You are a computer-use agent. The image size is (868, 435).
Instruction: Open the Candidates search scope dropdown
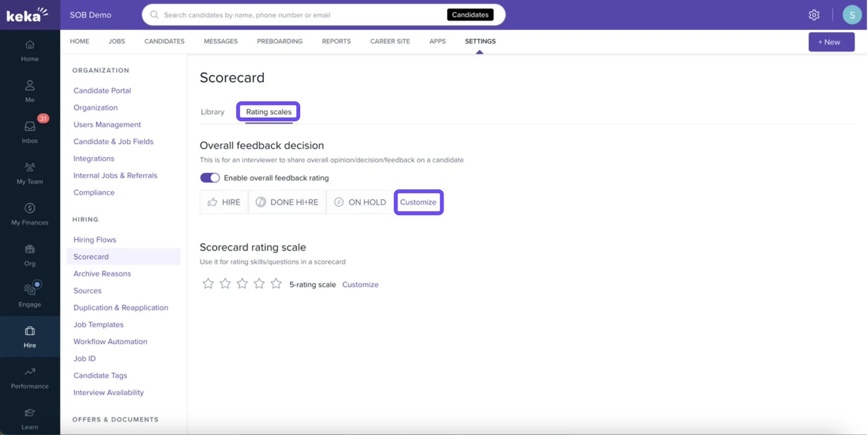click(x=470, y=15)
